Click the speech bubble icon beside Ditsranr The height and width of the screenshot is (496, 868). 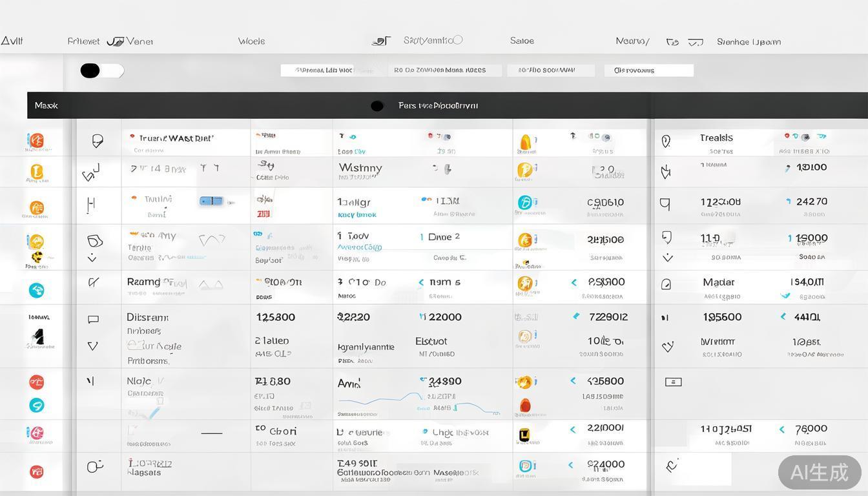93,319
